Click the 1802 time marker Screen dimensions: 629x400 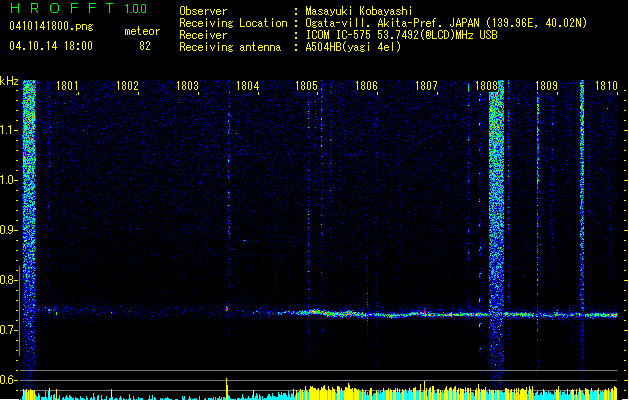click(x=127, y=86)
